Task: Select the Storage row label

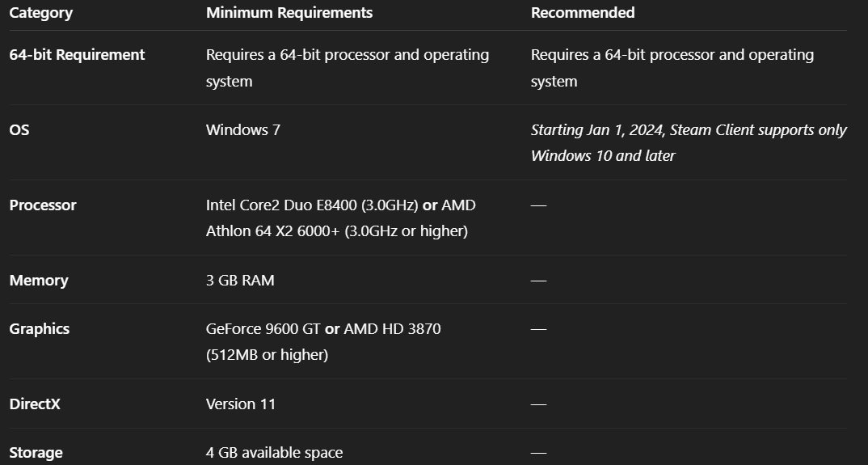Action: 36,453
